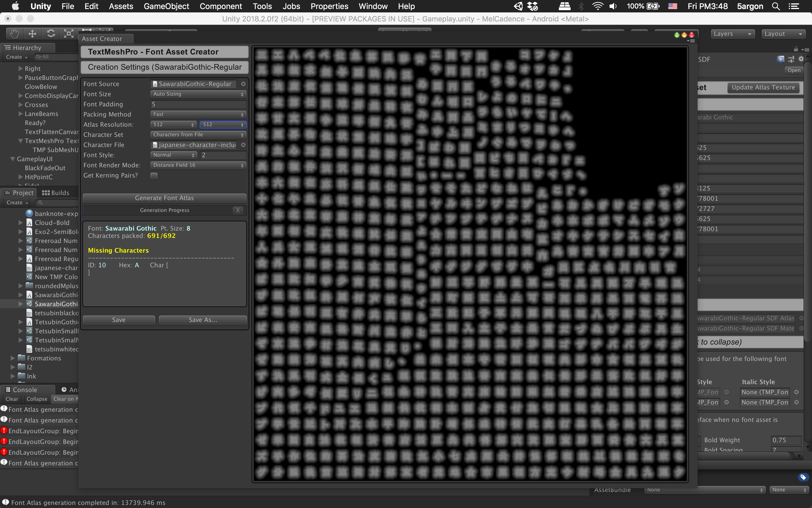Open Font Size Auto Sizing dropdown
Screen dimensions: 812x508
[x=198, y=94]
